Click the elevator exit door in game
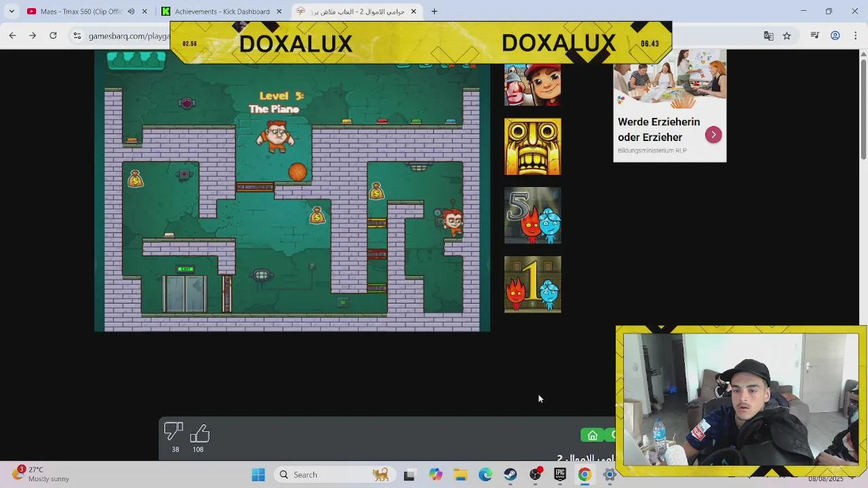868x488 pixels. click(x=185, y=293)
